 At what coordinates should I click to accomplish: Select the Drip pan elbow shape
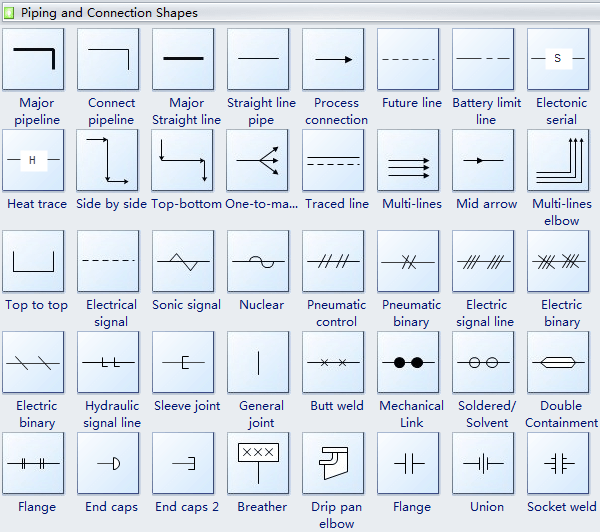(x=333, y=463)
